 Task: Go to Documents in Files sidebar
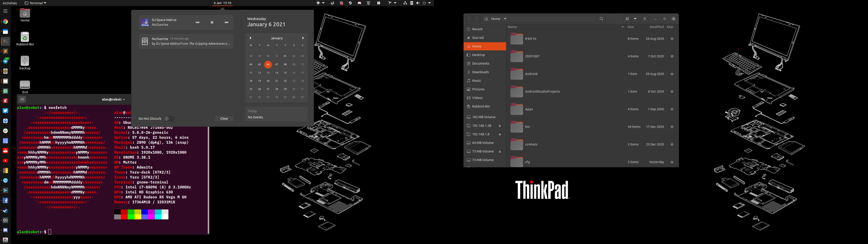tap(485, 63)
